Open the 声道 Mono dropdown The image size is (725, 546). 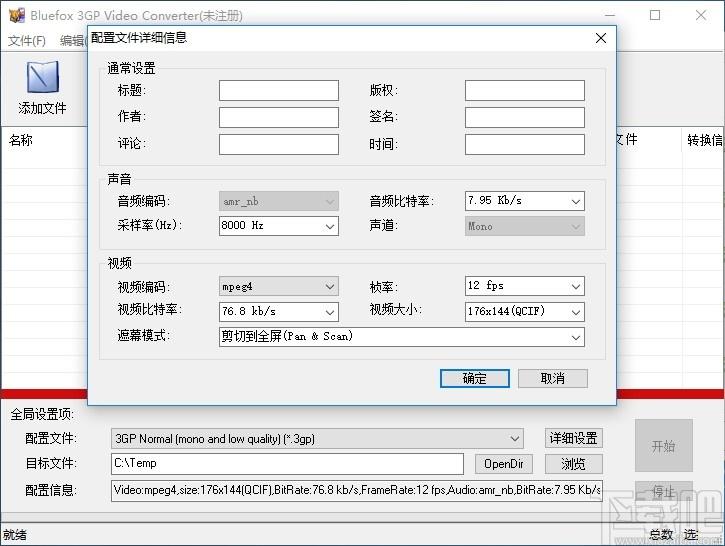click(x=525, y=226)
